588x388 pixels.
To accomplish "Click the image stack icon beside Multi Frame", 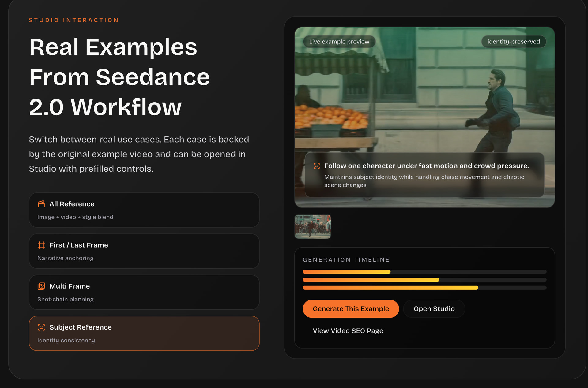I will (x=41, y=286).
